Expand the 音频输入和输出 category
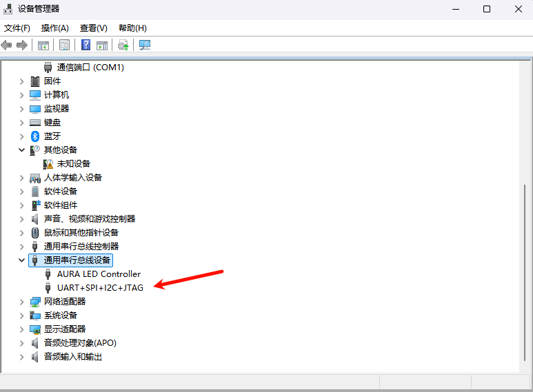The image size is (533, 392). click(22, 357)
